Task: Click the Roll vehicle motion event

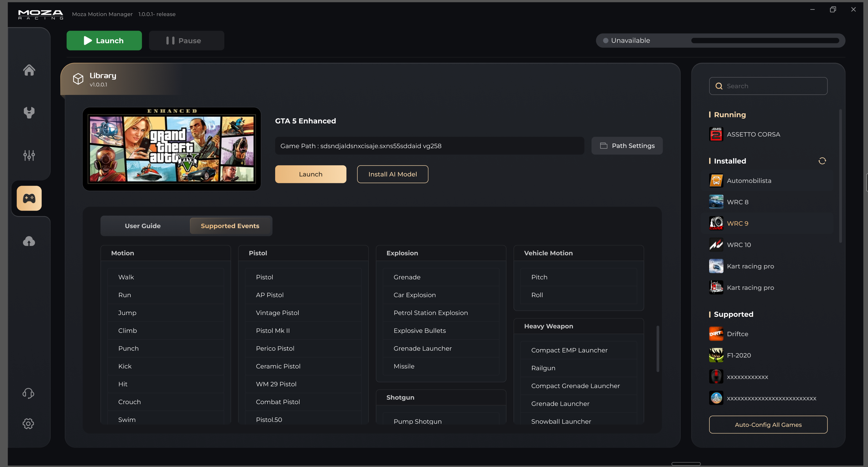Action: click(578, 295)
